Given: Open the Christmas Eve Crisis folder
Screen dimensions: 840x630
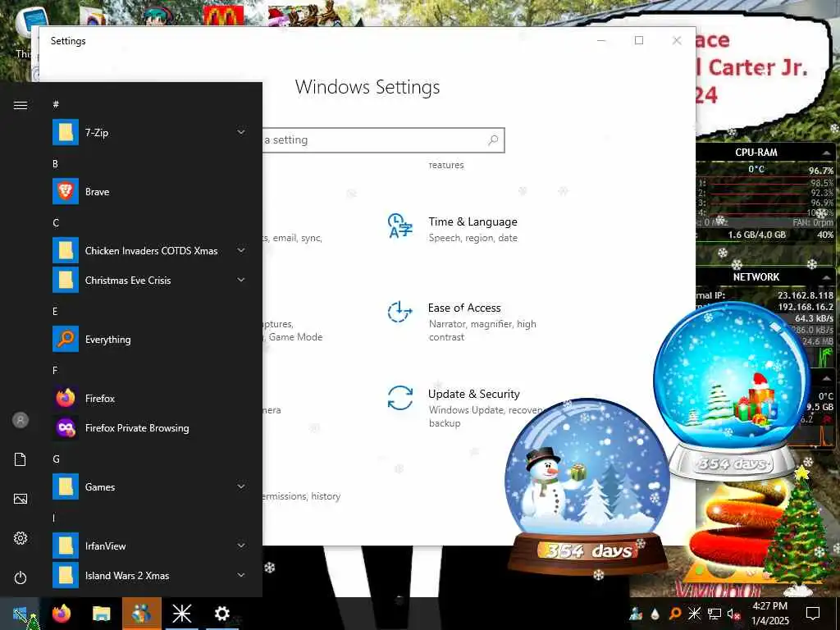Looking at the screenshot, I should click(x=150, y=281).
